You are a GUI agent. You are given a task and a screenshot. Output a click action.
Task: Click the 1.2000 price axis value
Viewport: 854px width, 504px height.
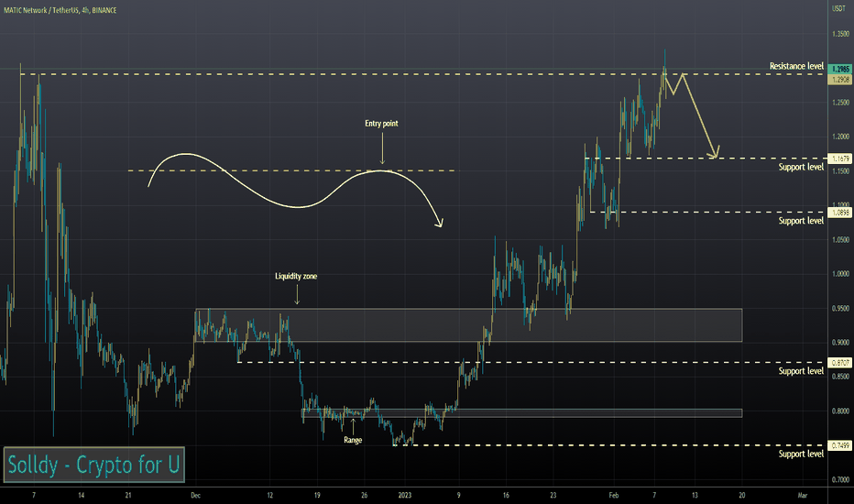840,137
